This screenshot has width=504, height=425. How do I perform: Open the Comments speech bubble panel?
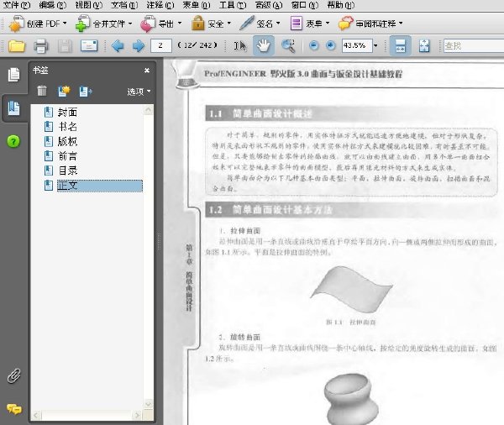click(x=14, y=409)
